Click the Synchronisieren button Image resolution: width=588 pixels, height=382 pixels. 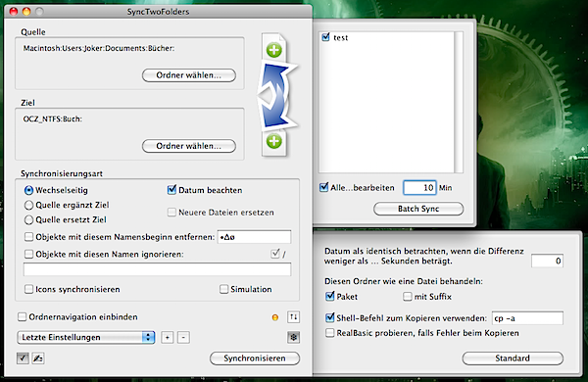pos(255,358)
